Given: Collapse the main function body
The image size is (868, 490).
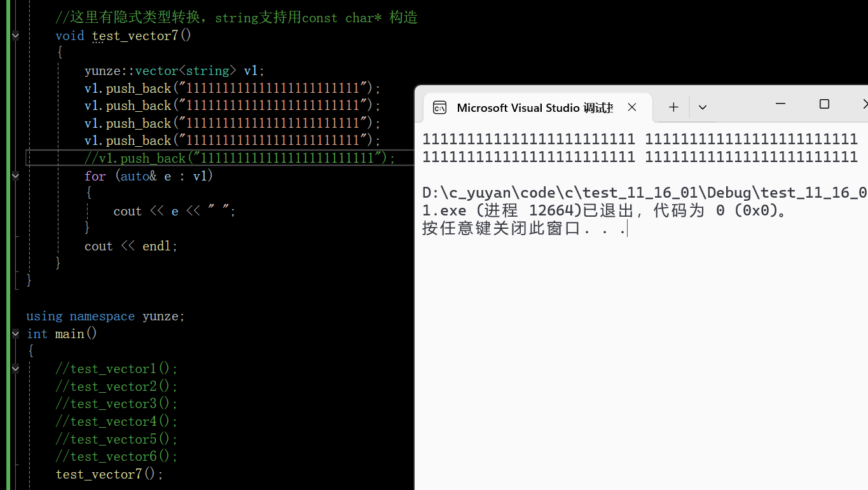Looking at the screenshot, I should (15, 333).
